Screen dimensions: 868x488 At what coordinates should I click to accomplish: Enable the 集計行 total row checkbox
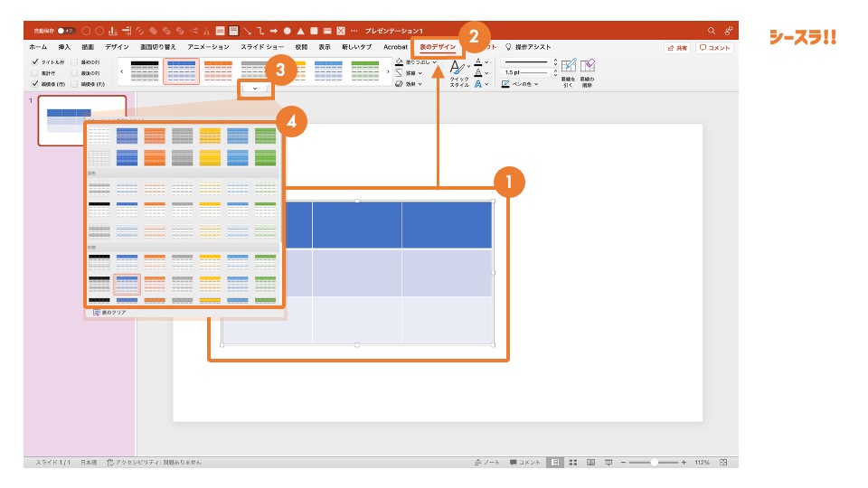tap(35, 72)
